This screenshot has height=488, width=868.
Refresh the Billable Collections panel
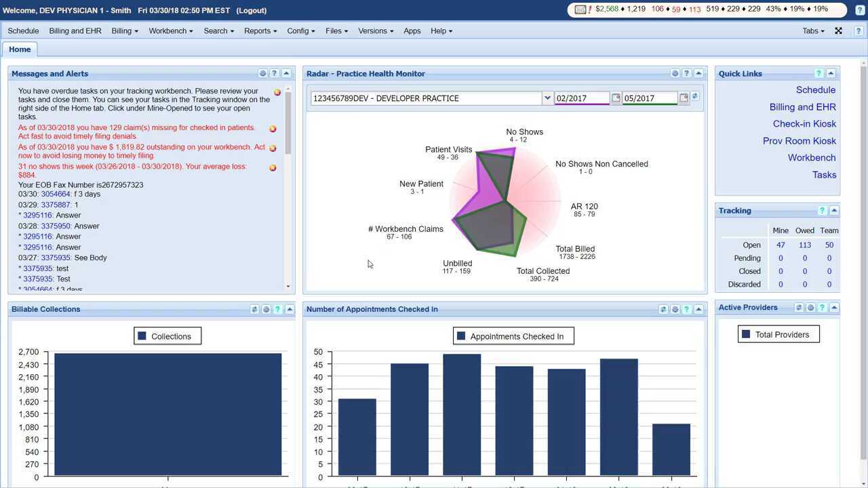pyautogui.click(x=254, y=310)
